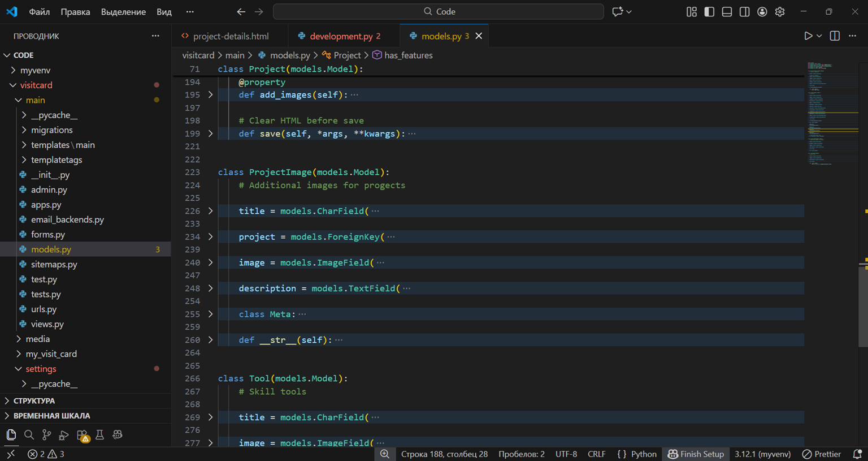Click the code minimap
The image size is (868, 461).
832,113
